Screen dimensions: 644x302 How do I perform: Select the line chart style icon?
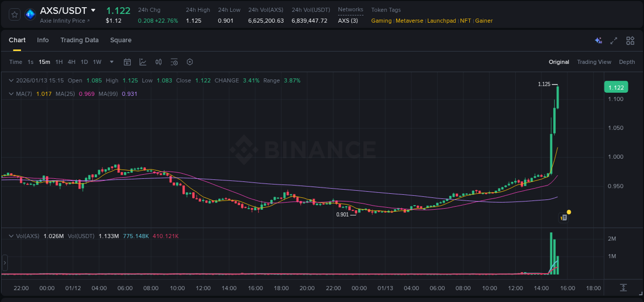coord(143,62)
